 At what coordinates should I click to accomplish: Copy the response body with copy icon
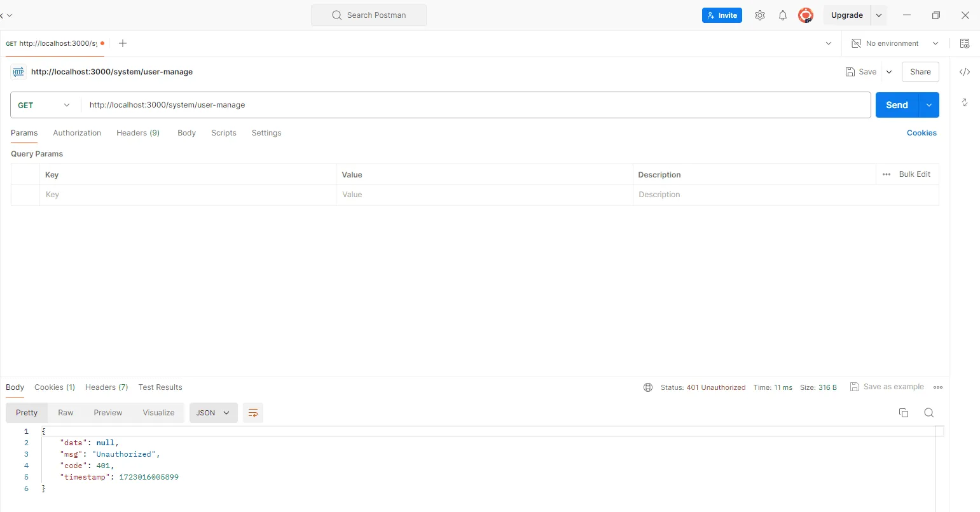tap(904, 413)
